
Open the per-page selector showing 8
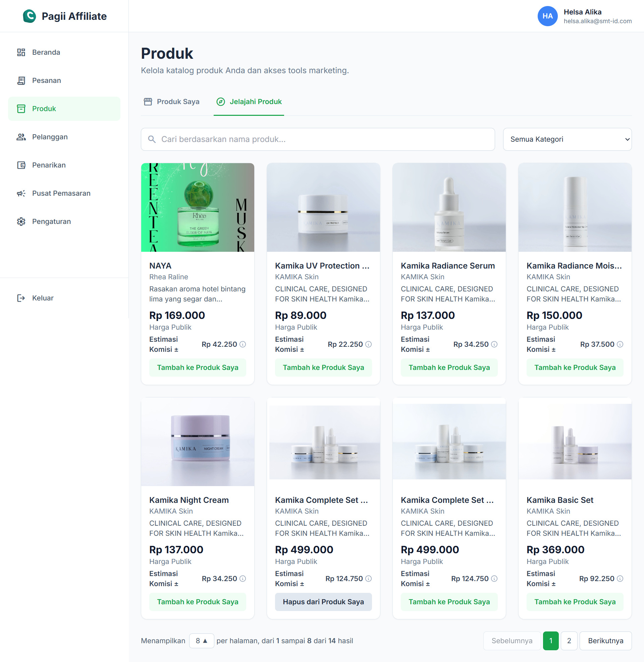[202, 641]
